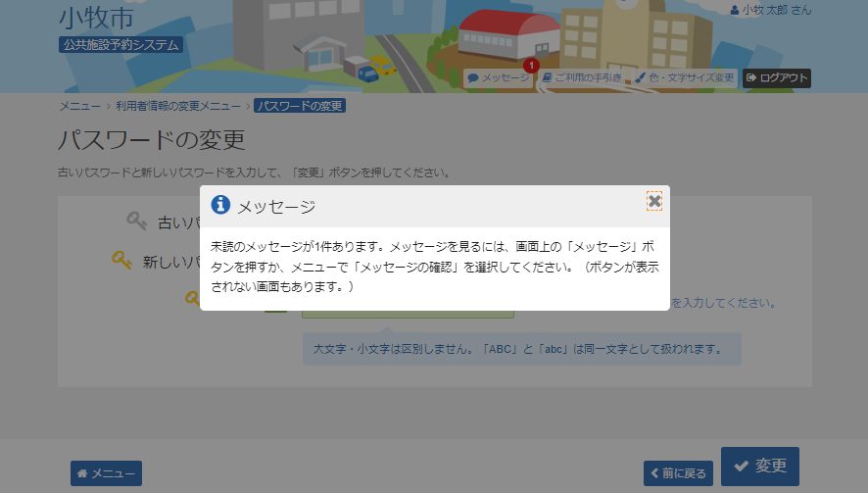
Task: Open ご利用の手引き guide
Action: click(582, 78)
